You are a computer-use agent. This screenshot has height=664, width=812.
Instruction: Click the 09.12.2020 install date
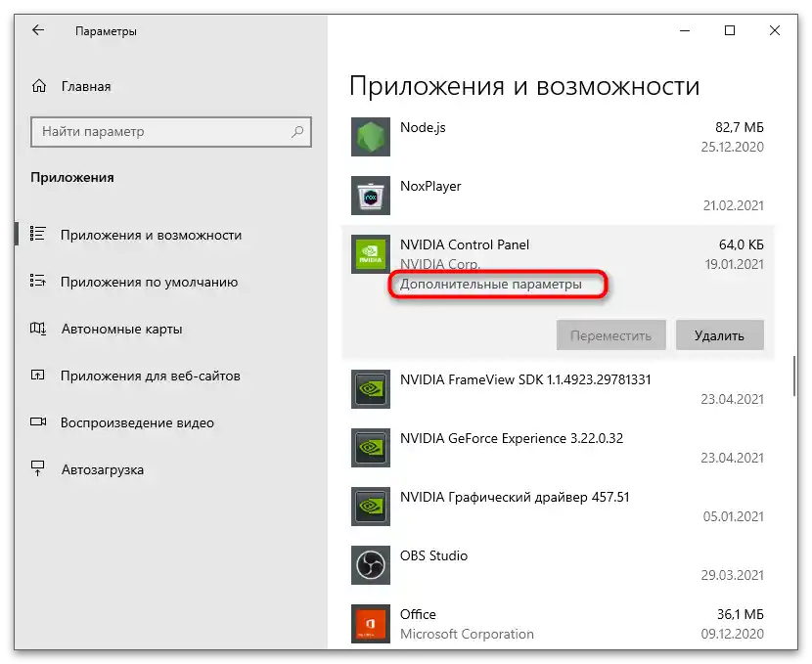[732, 634]
